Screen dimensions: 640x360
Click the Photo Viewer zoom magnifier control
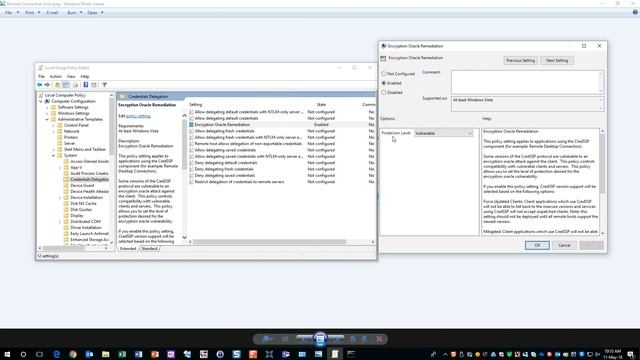[x=266, y=339]
